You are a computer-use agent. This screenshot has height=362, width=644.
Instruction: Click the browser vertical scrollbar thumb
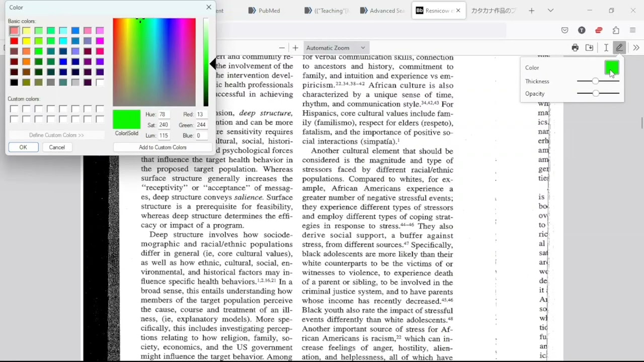(642, 123)
